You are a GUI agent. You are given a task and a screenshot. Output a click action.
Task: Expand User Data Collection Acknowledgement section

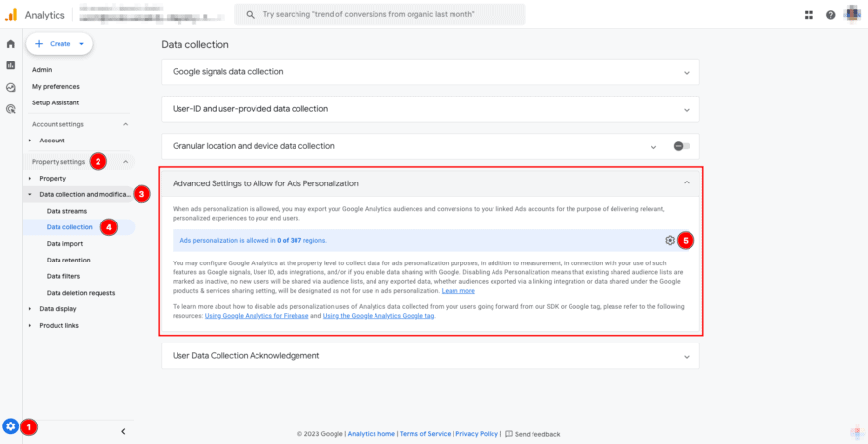point(687,356)
